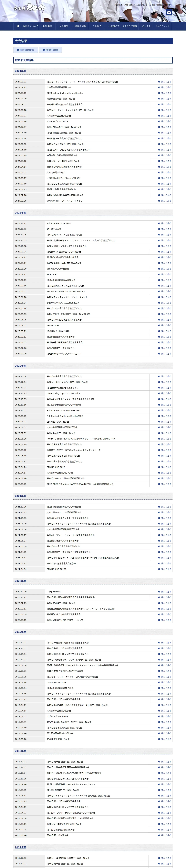Click 詳しく見る for 正道会館九州セントラルカップ2024
The height and width of the screenshot is (868, 186).
tap(165, 178)
